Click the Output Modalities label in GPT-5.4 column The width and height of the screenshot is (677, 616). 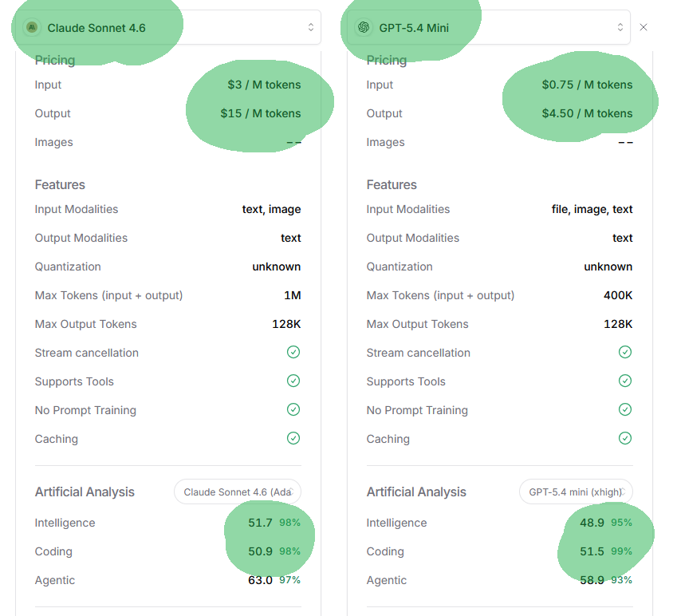click(x=413, y=238)
